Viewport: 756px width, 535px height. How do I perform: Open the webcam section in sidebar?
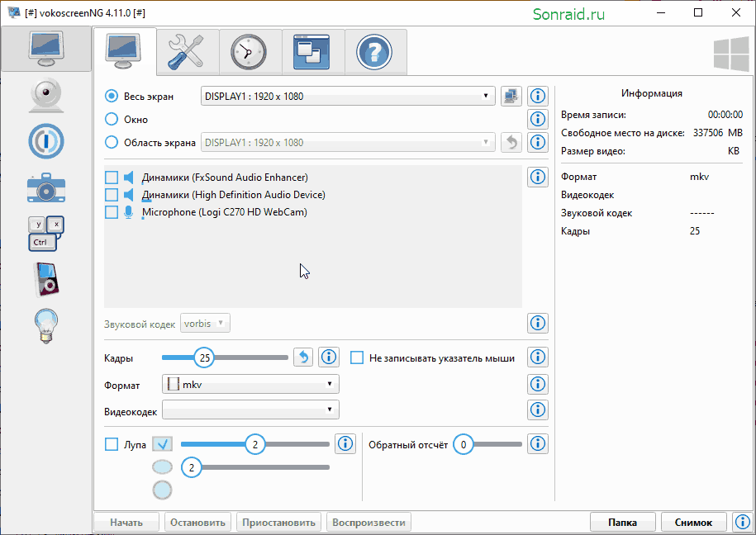tap(45, 95)
